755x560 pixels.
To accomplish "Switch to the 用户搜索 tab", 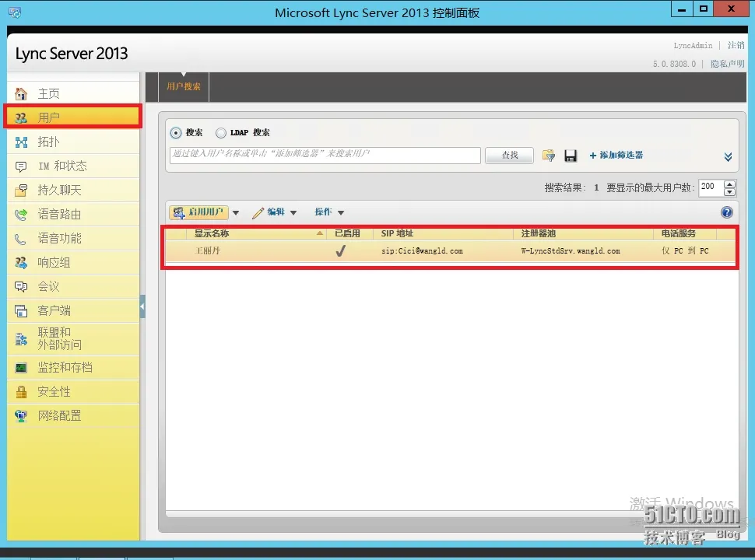I will coord(184,86).
